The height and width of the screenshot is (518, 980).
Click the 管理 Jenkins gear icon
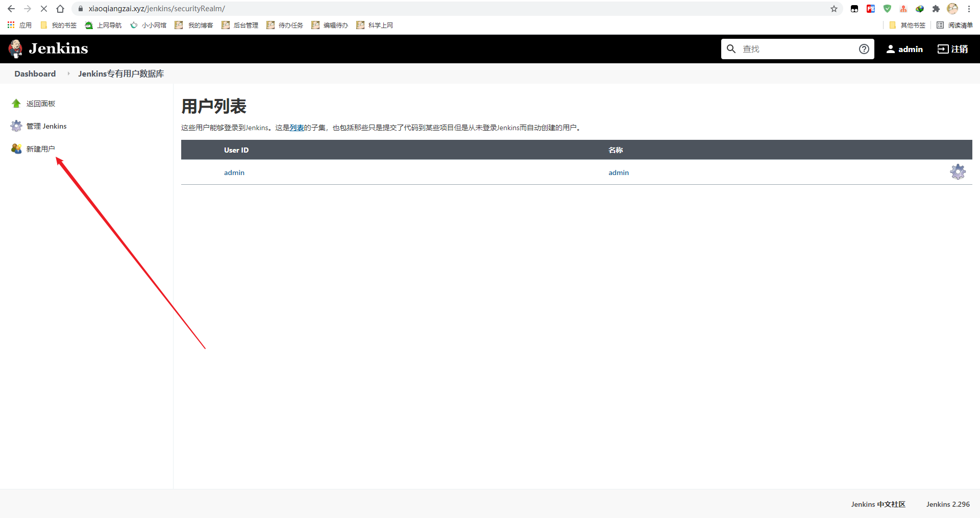point(16,126)
